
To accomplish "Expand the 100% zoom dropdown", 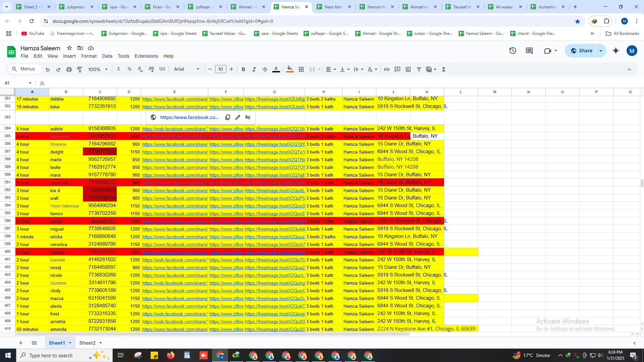I will 98,69.
